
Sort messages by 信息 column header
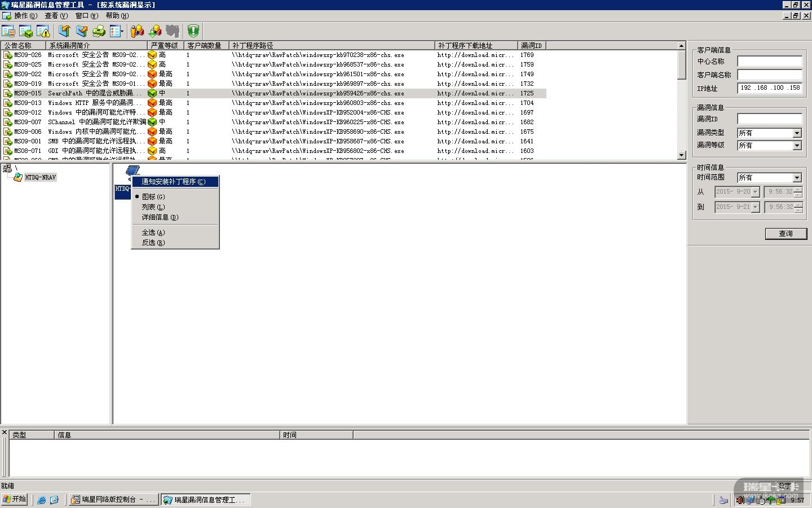point(167,435)
